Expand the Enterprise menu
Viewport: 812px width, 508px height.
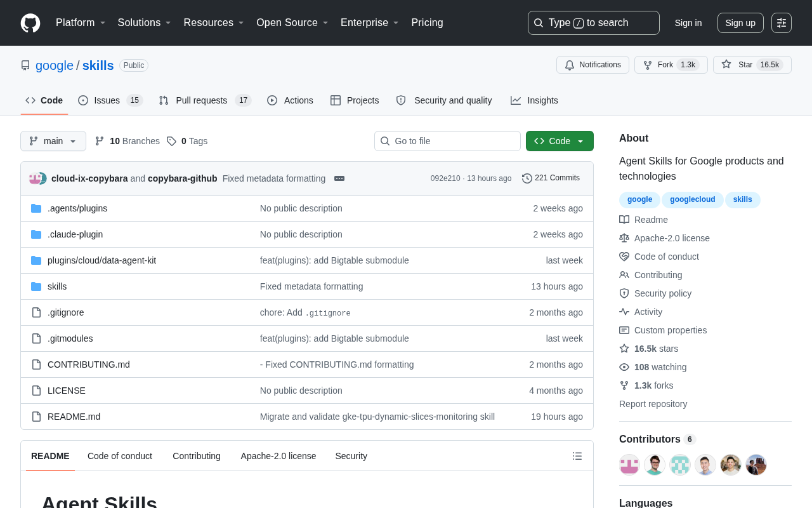point(370,23)
